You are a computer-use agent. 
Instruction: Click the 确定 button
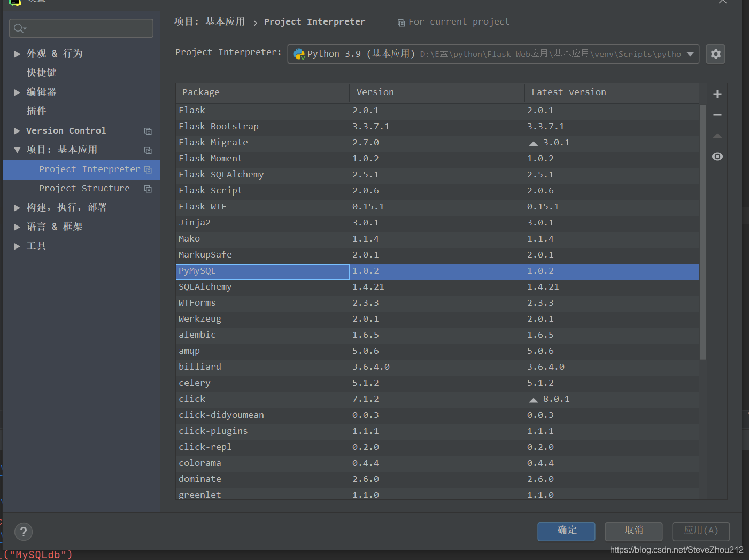point(566,531)
